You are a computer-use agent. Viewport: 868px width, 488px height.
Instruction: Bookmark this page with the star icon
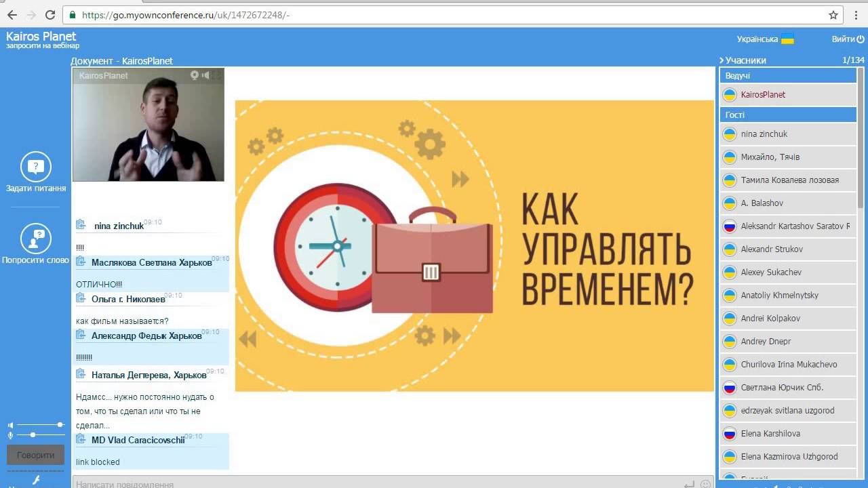point(833,14)
